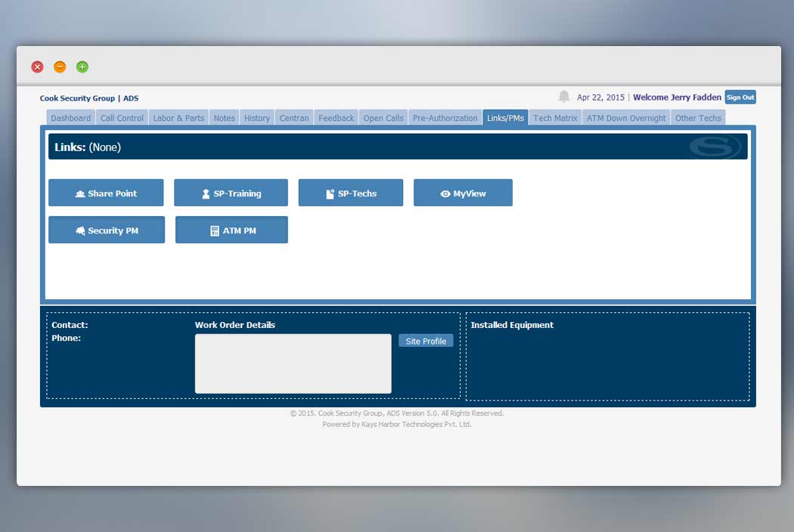The image size is (794, 532).
Task: Open the MyView link button
Action: click(463, 193)
